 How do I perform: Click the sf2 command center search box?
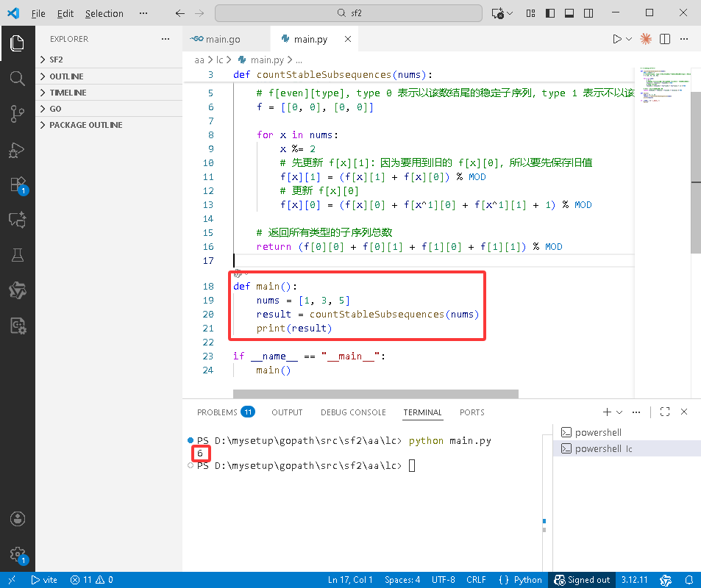click(x=349, y=13)
